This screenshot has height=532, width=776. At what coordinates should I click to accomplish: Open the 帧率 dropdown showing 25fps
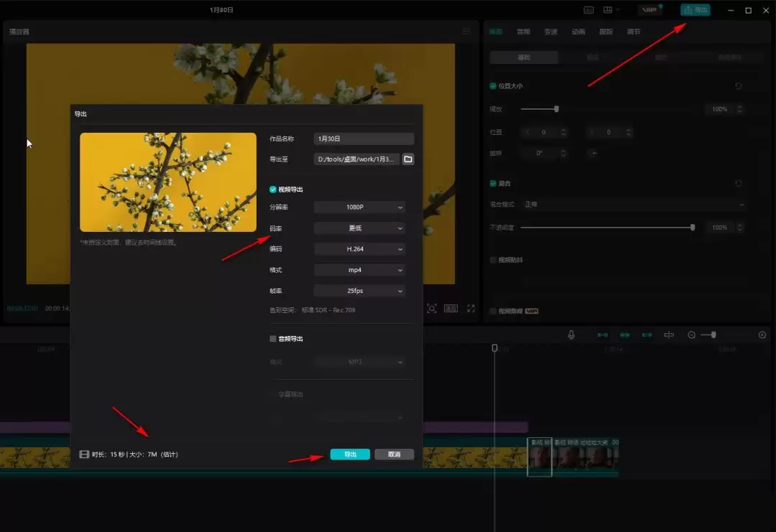(x=360, y=291)
